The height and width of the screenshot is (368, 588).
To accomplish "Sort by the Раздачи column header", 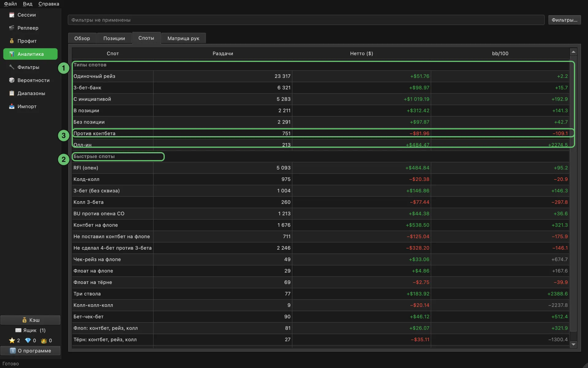I will click(223, 53).
